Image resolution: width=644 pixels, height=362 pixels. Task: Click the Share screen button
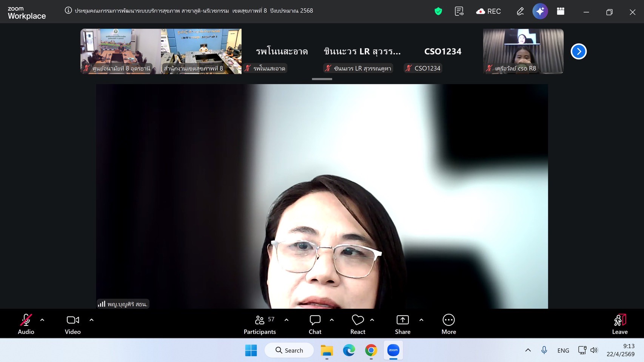tap(402, 324)
